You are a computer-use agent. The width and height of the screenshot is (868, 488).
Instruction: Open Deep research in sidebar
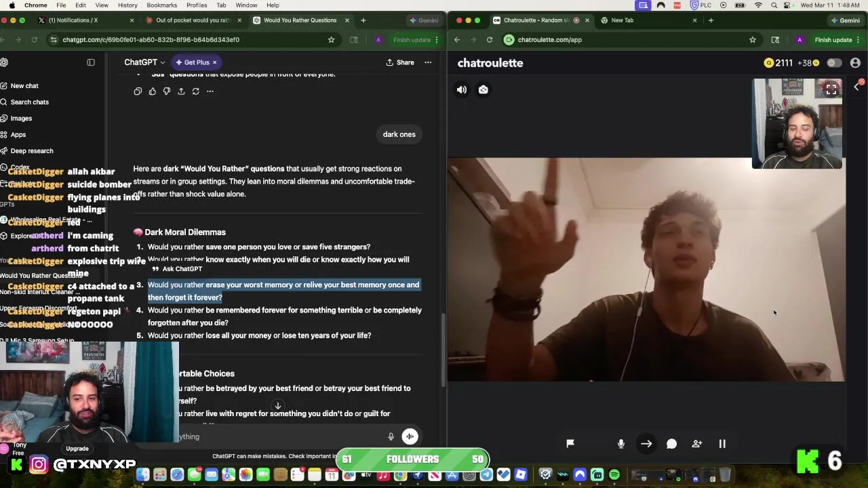(x=32, y=151)
